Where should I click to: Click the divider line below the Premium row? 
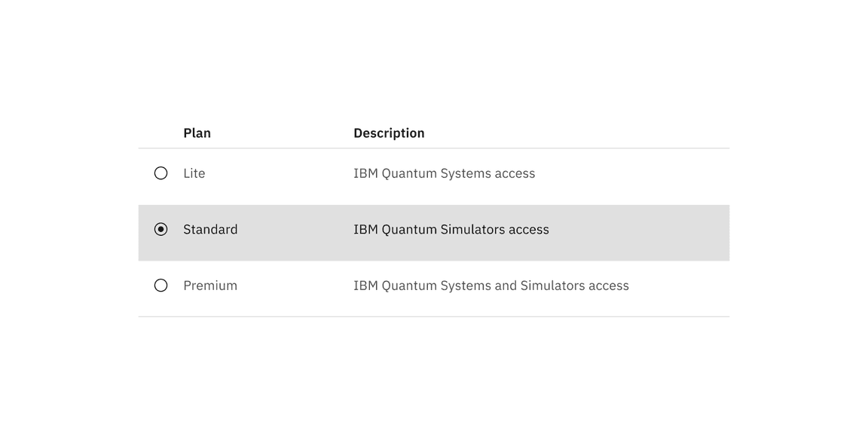(434, 317)
